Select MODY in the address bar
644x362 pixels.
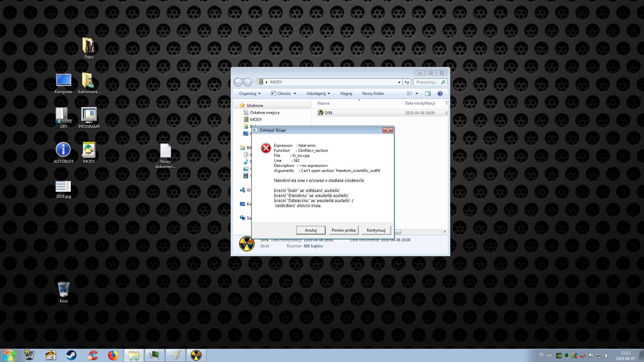point(276,82)
